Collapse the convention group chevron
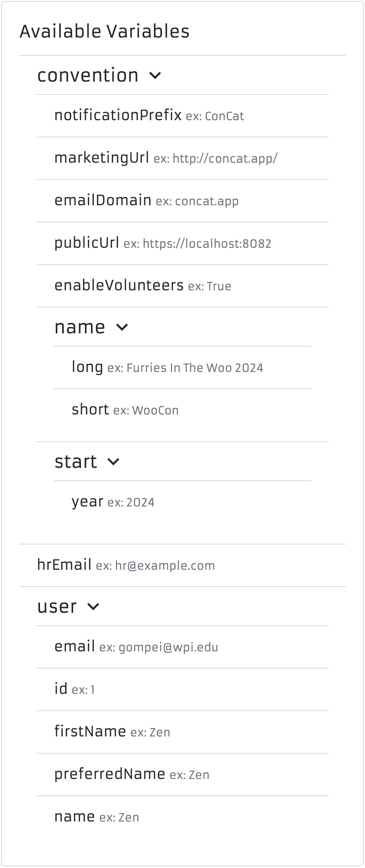 click(x=155, y=76)
